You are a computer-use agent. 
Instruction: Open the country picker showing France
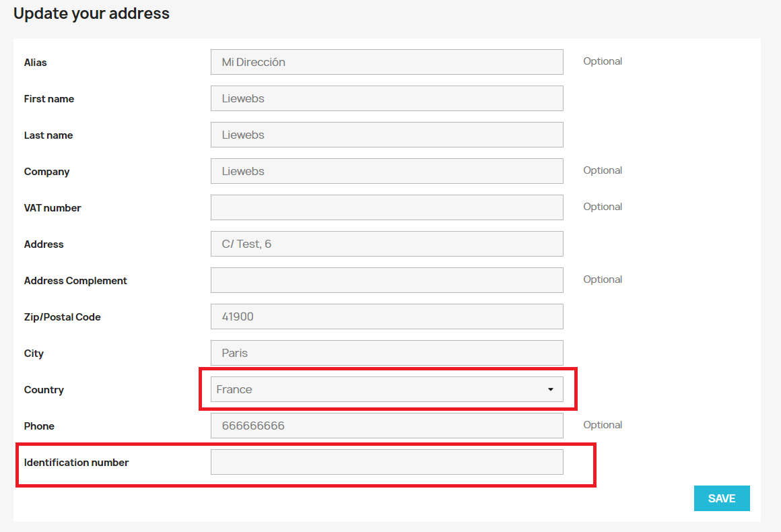(387, 389)
